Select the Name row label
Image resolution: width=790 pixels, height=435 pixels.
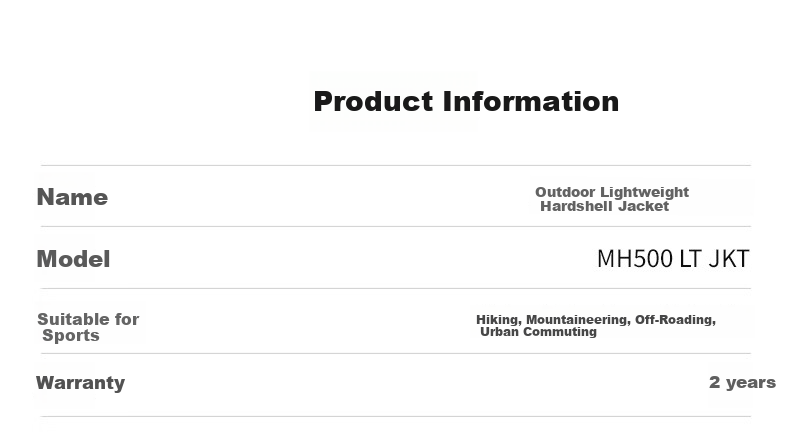[x=72, y=197]
